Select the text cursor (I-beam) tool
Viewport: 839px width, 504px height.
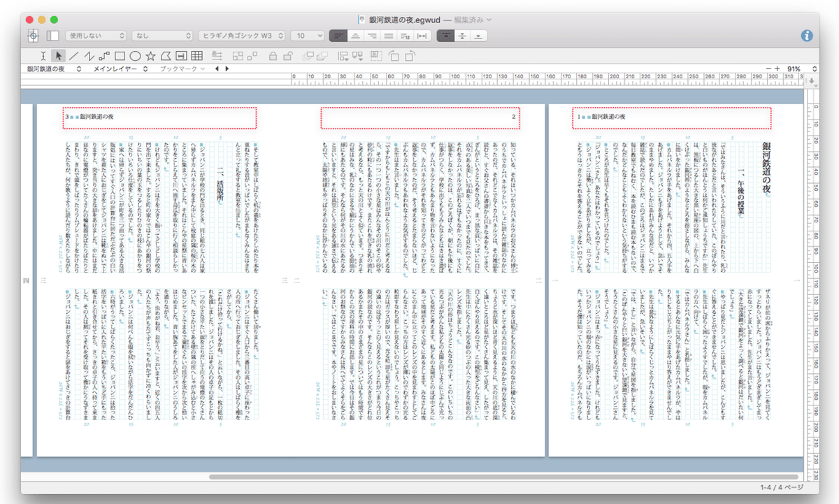click(x=43, y=55)
